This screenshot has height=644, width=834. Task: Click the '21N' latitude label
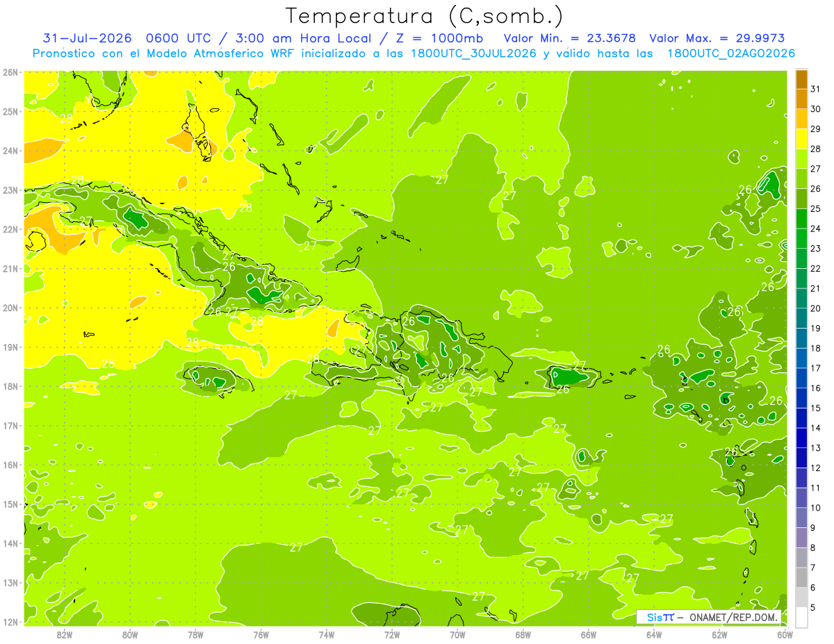[x=10, y=268]
